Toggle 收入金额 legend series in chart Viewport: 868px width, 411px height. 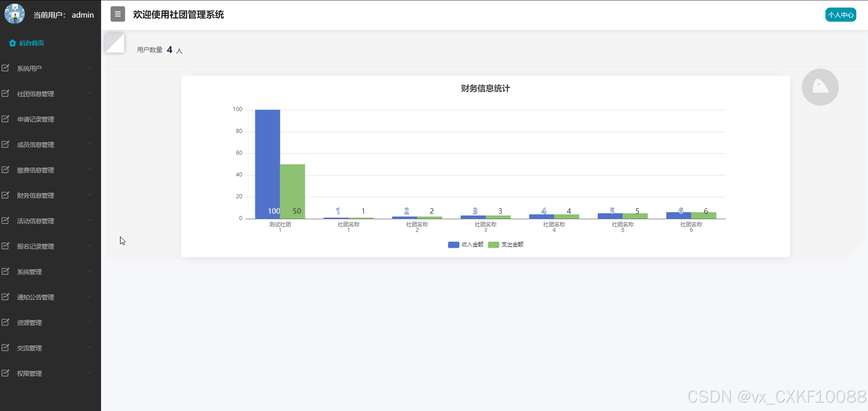point(472,245)
